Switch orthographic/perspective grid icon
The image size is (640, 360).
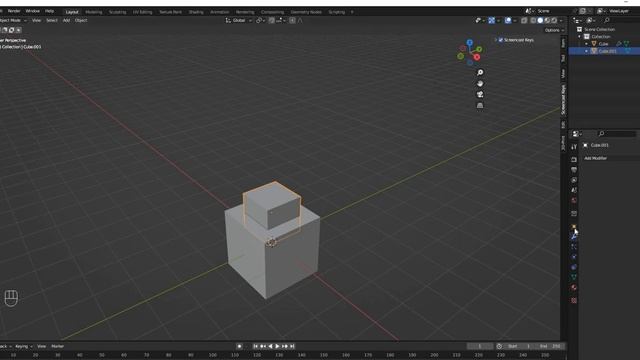[480, 106]
